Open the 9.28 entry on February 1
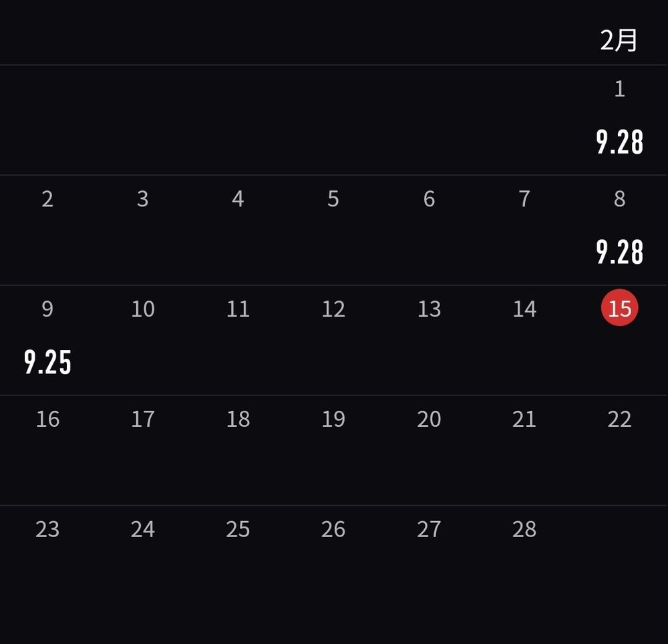 (x=619, y=142)
